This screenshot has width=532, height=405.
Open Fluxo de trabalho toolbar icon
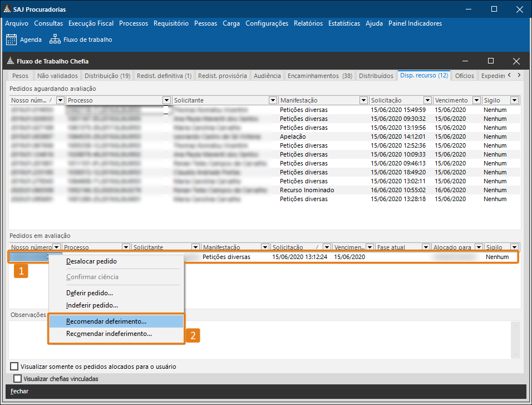pos(55,40)
